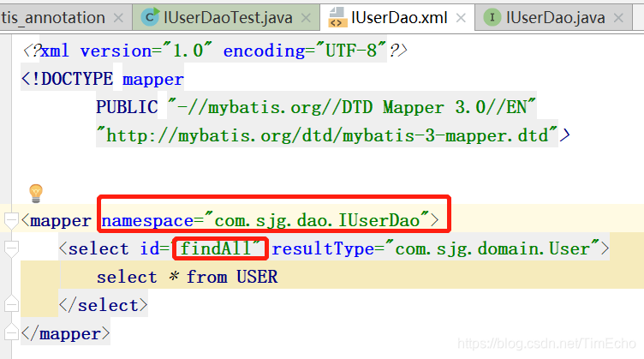Click the resultType value com.sjg.domain.User
Screen dimensions: 644x359
click(492, 249)
